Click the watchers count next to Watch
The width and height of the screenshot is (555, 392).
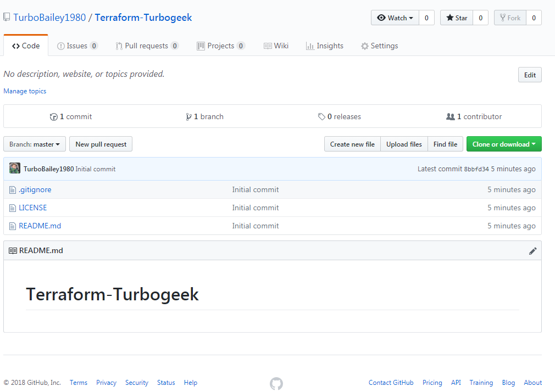tap(426, 18)
